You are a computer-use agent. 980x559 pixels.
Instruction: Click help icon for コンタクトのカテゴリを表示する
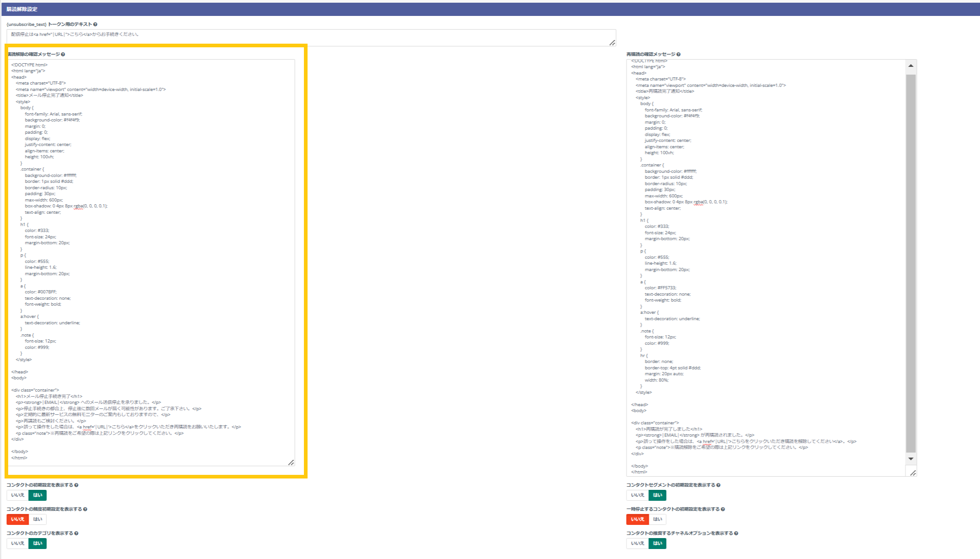[76, 534]
